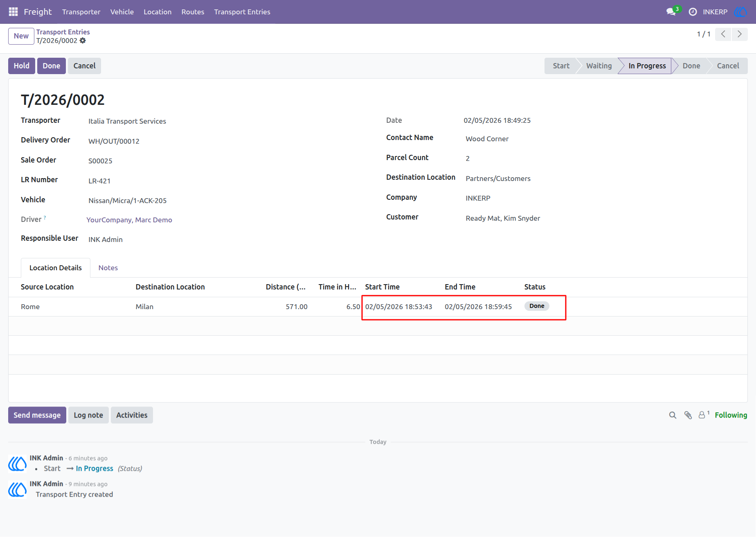The width and height of the screenshot is (756, 538).
Task: Click the gear icon next to T/2026/0002
Action: 83,41
